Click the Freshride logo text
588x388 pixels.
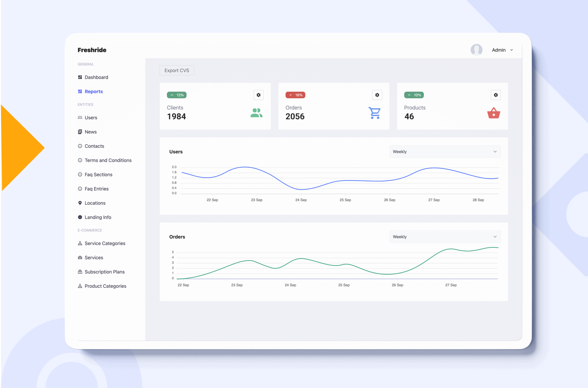92,50
